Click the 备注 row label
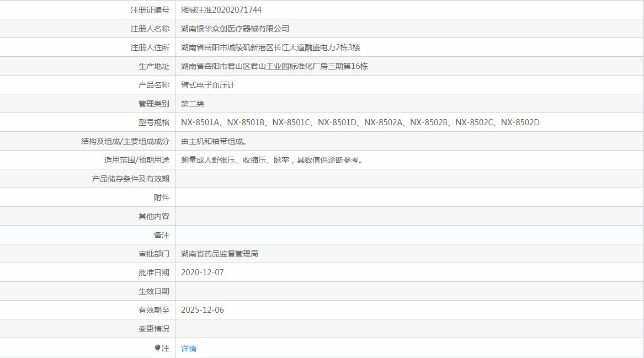644x358 pixels. tap(162, 235)
